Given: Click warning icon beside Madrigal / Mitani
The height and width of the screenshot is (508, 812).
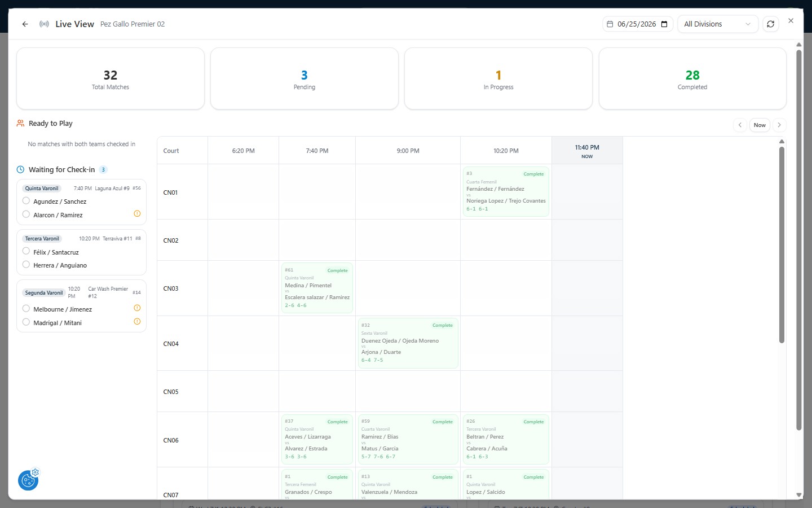Looking at the screenshot, I should 137,322.
